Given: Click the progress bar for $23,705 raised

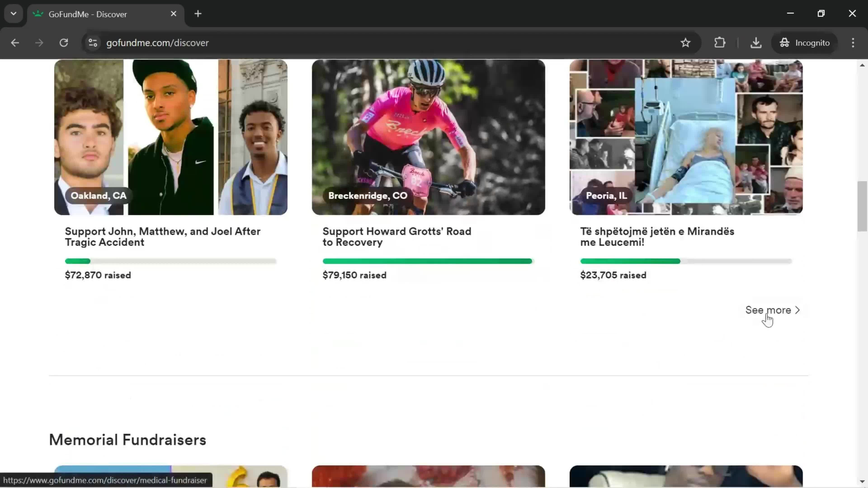Looking at the screenshot, I should click(686, 261).
